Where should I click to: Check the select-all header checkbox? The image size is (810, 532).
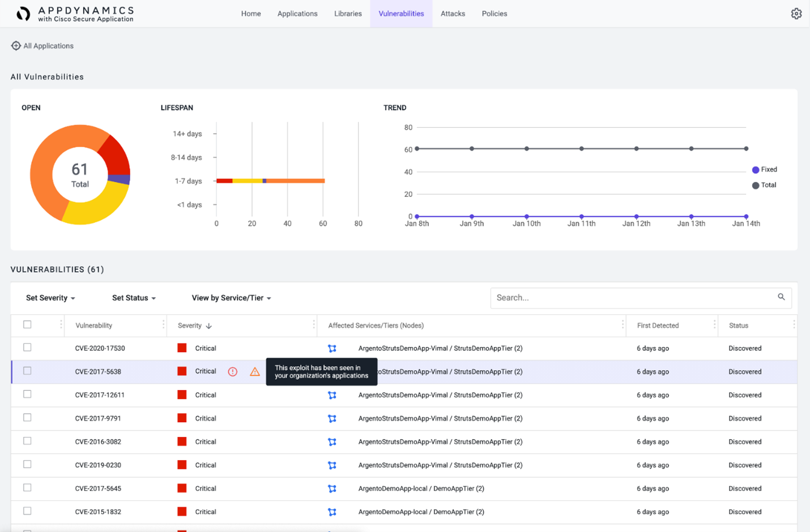pyautogui.click(x=27, y=325)
